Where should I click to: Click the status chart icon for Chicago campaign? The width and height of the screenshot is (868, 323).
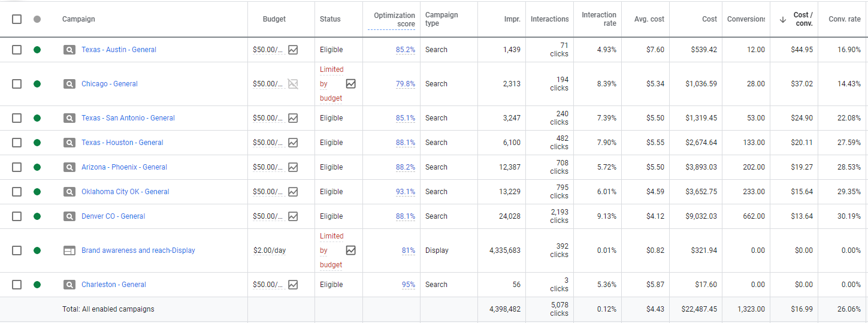point(351,84)
